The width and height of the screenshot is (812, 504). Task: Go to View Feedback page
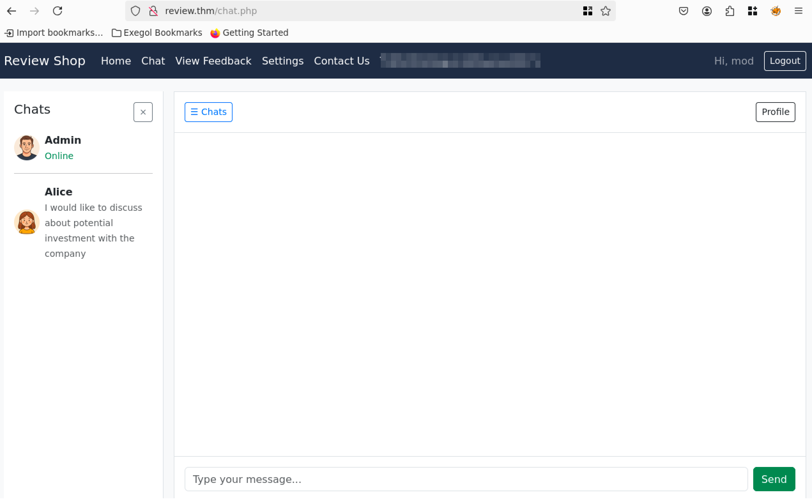click(213, 61)
